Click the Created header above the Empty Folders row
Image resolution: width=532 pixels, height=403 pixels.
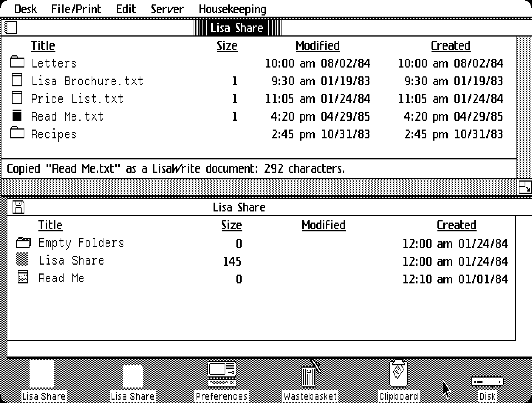[x=457, y=225]
